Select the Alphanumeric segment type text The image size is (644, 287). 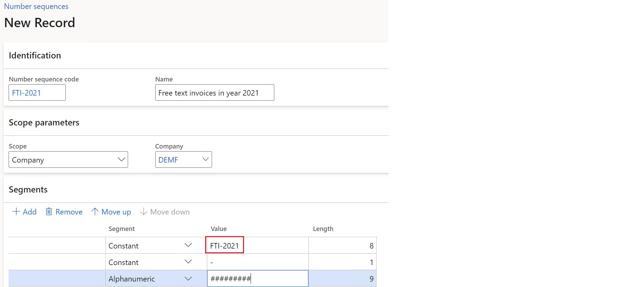[131, 279]
